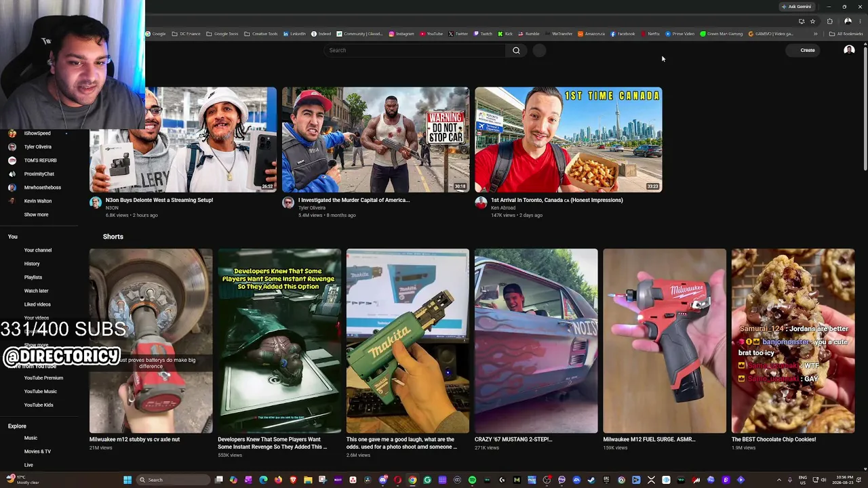868x488 pixels.
Task: Open the taskbar clock and date
Action: click(x=844, y=480)
